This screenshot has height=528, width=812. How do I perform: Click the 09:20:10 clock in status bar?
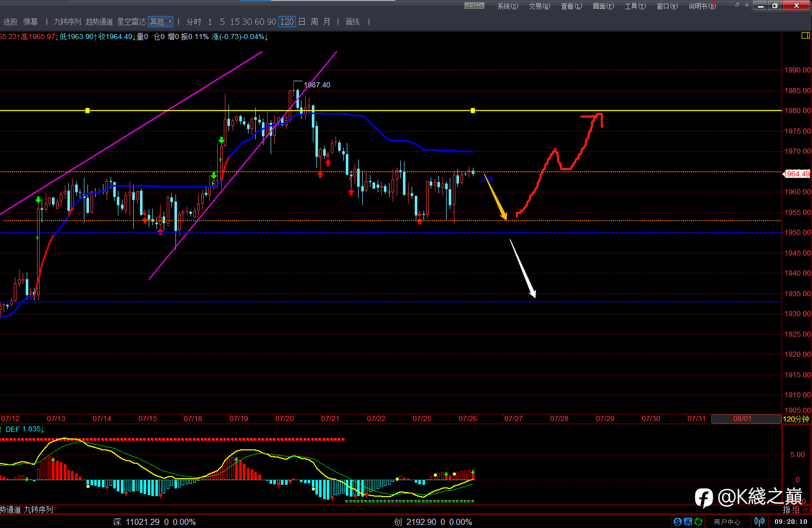[791, 522]
